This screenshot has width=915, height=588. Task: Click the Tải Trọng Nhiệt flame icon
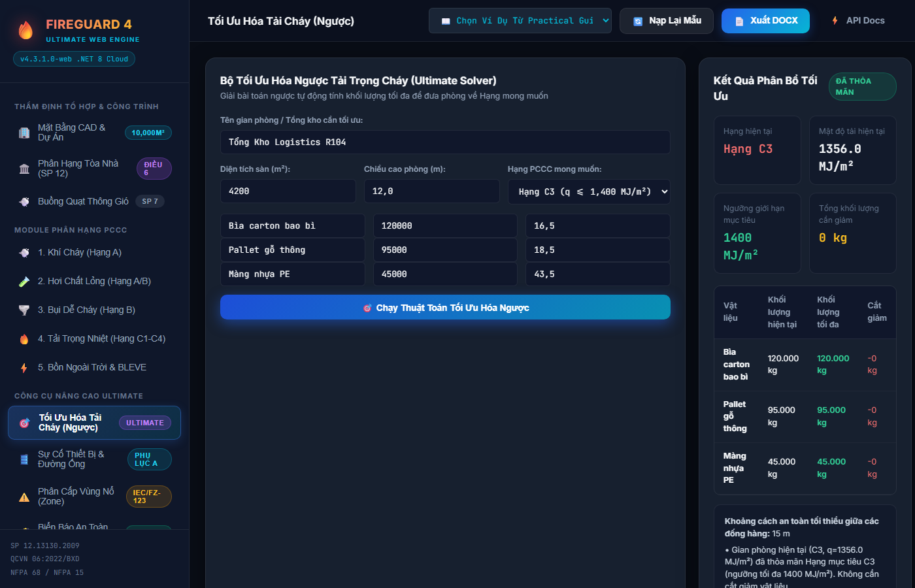(24, 338)
